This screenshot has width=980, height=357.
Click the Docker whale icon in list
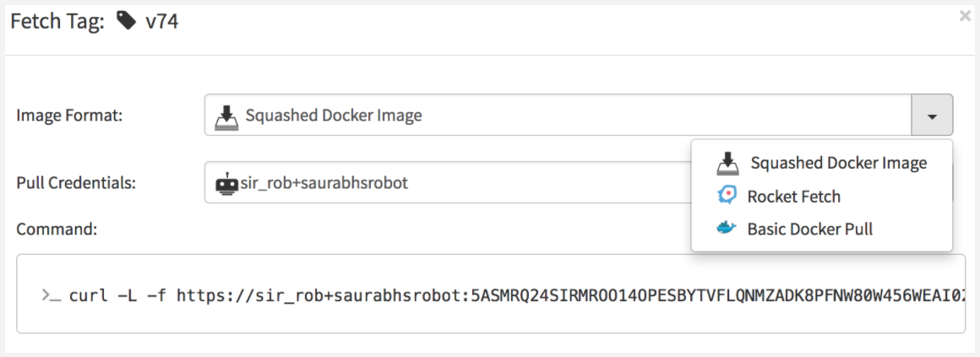pos(726,229)
